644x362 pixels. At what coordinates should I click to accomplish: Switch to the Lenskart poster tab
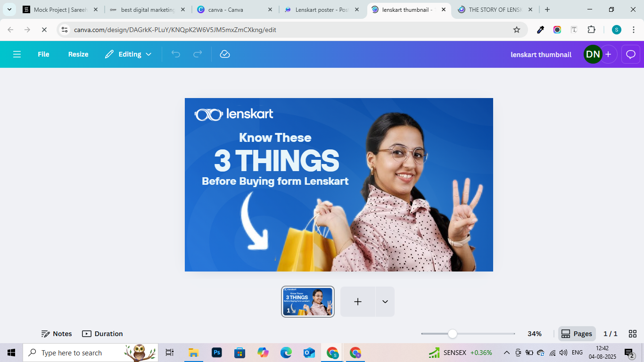(x=322, y=9)
